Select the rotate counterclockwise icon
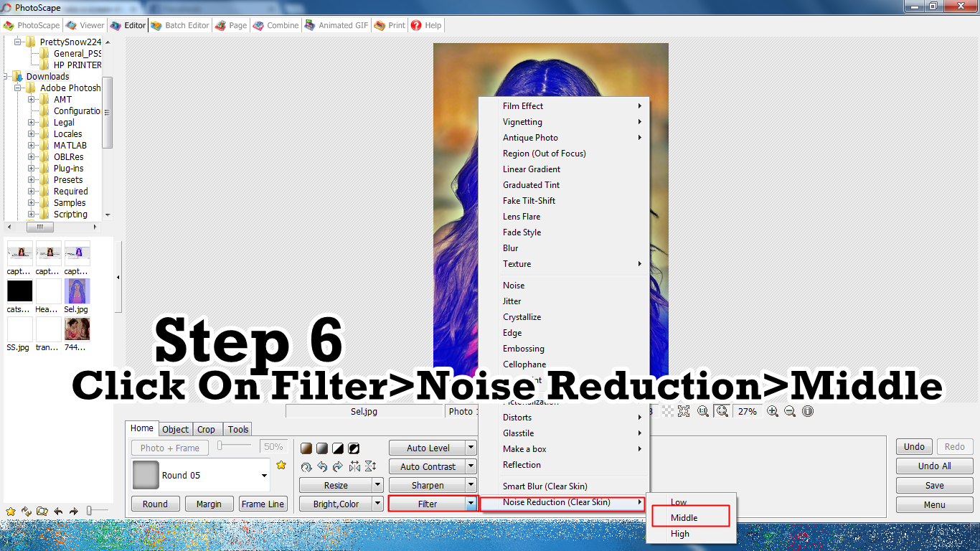 [322, 466]
